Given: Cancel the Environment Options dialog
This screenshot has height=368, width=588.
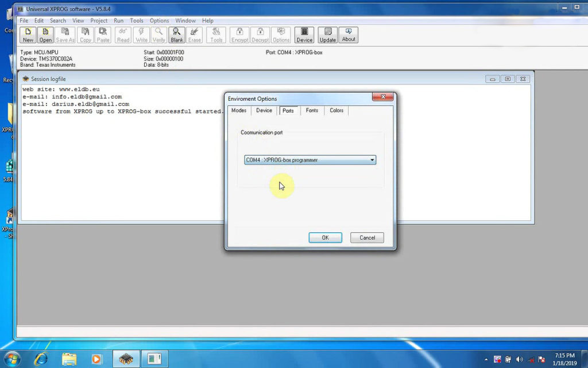Looking at the screenshot, I should tap(367, 237).
